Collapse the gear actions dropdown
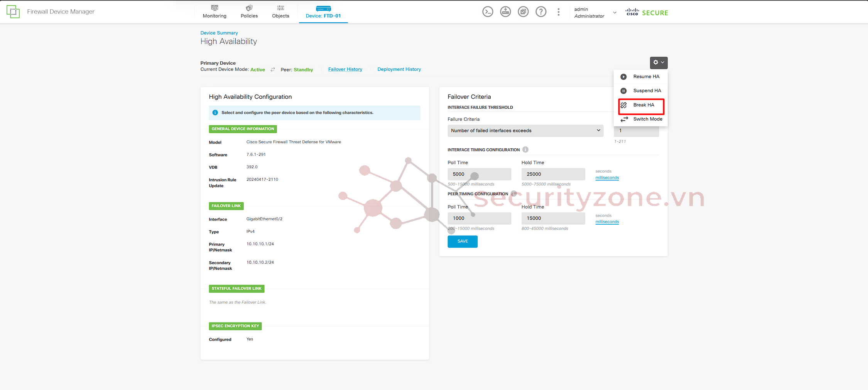Viewport: 868px width, 390px height. pyautogui.click(x=658, y=62)
